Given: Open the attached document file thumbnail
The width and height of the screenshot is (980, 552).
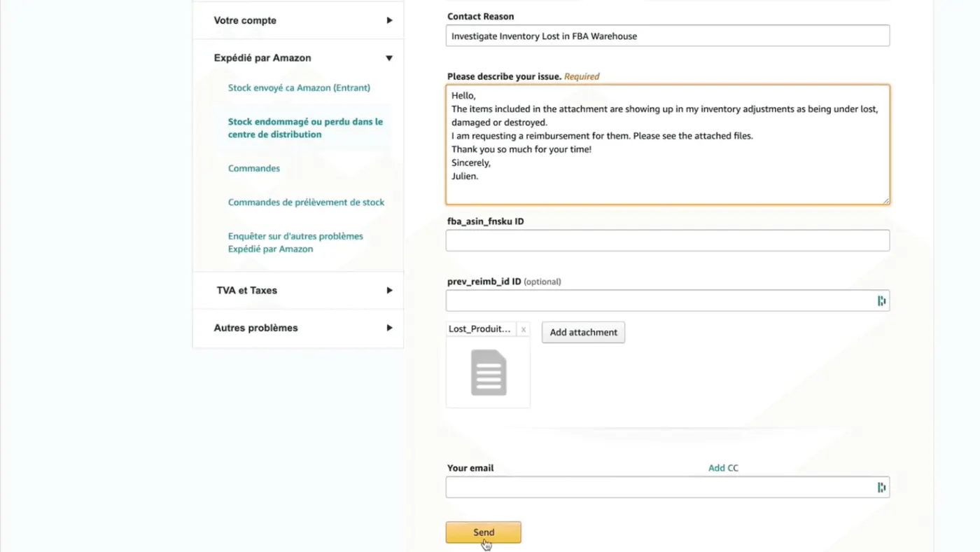Looking at the screenshot, I should point(488,372).
